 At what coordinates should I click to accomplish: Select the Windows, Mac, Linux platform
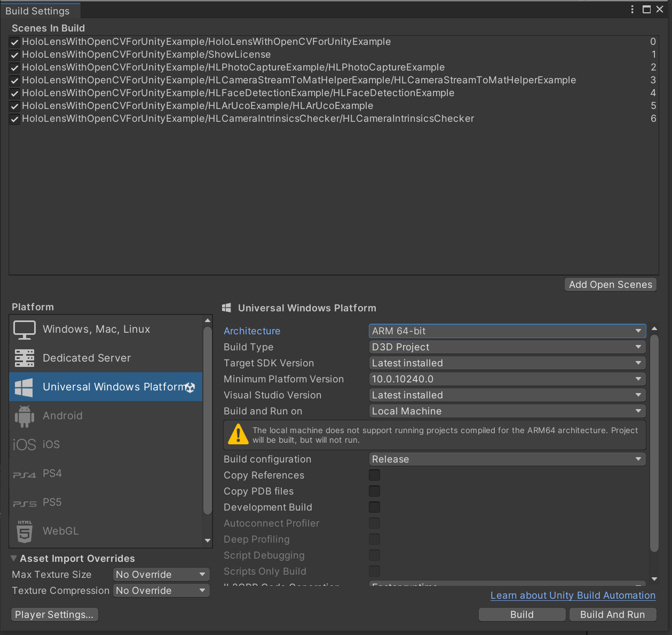pyautogui.click(x=106, y=330)
